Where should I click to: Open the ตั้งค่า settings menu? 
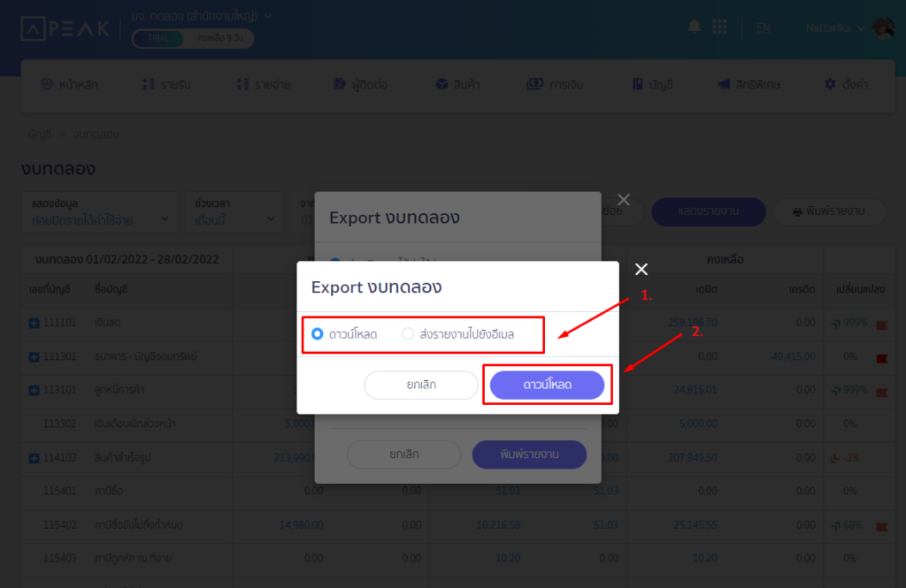coord(845,85)
